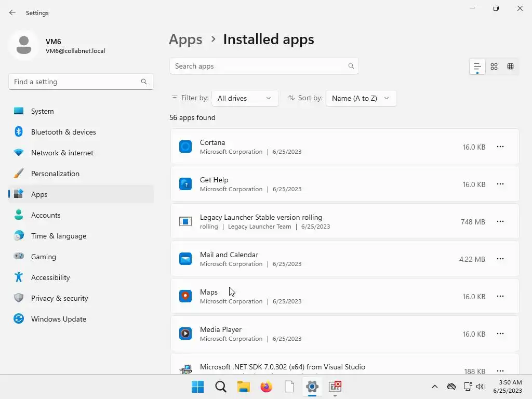Click the Media Player app icon
532x399 pixels.
tap(185, 334)
